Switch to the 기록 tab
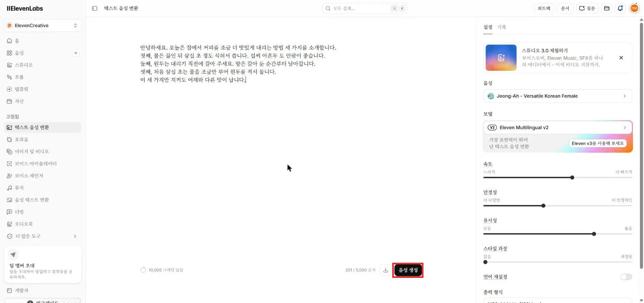 pos(502,27)
